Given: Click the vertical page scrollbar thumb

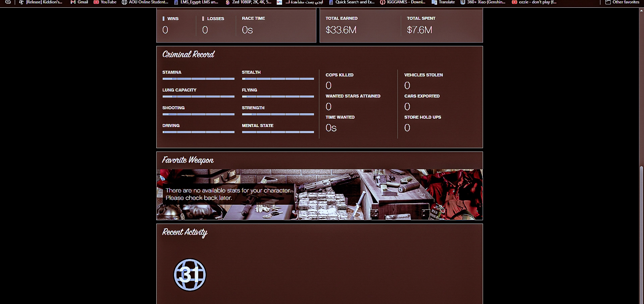Looking at the screenshot, I should [x=641, y=235].
